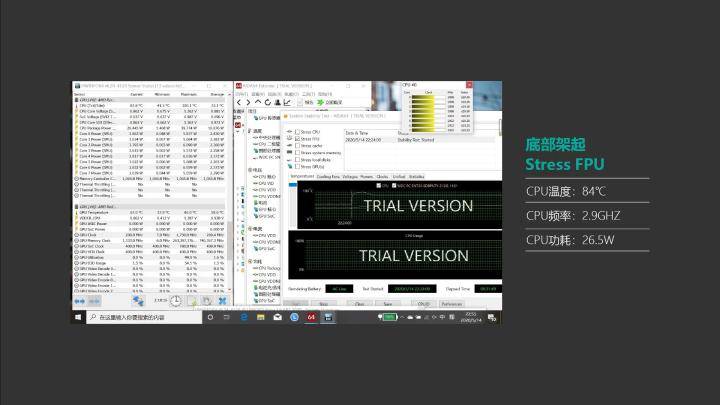Enable the Stress GPU(s) checkbox

pos(297,167)
